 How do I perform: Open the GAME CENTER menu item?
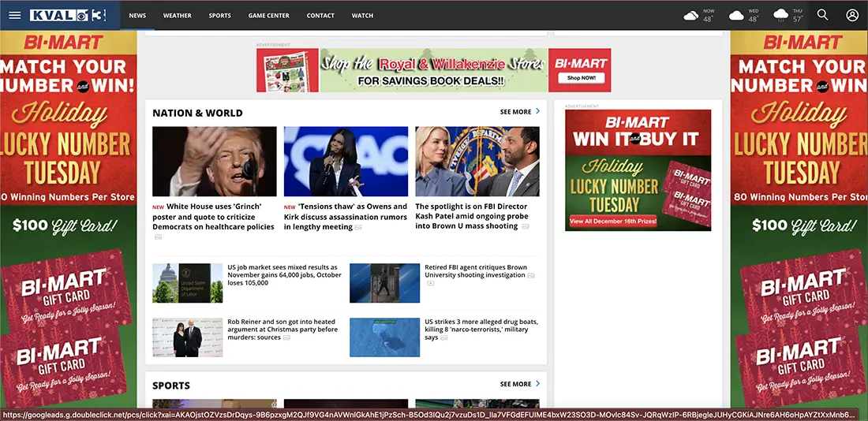[x=268, y=16]
